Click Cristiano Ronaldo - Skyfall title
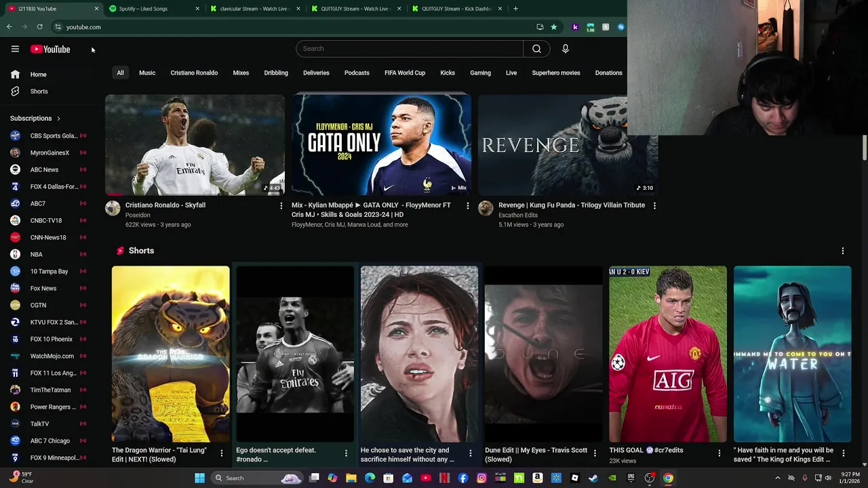Screen dimensions: 868x488 (x=165, y=205)
